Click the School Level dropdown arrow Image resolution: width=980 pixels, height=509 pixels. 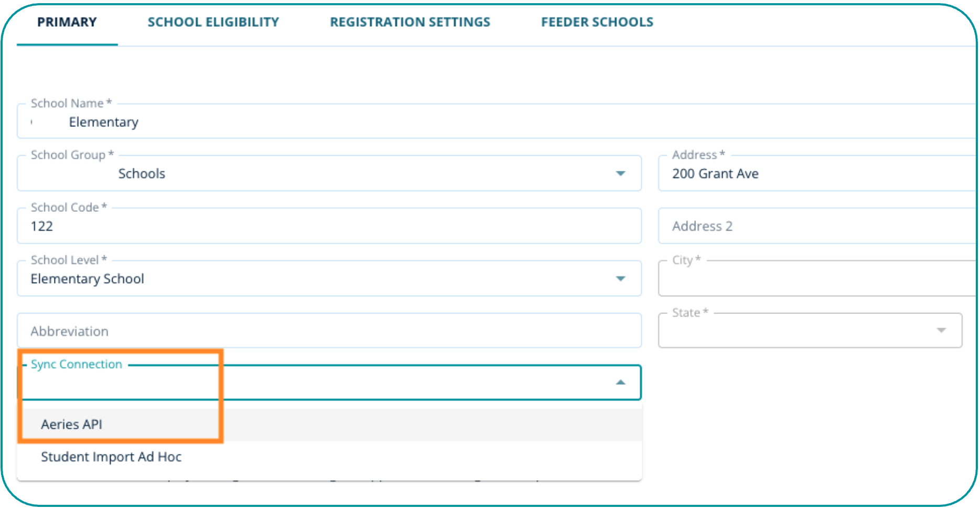point(620,278)
